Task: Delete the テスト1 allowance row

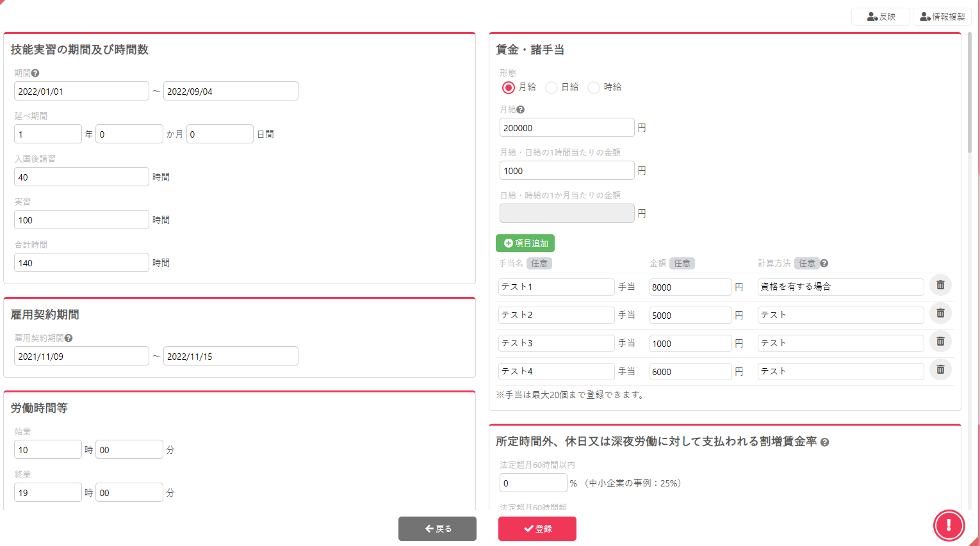Action: coord(940,285)
